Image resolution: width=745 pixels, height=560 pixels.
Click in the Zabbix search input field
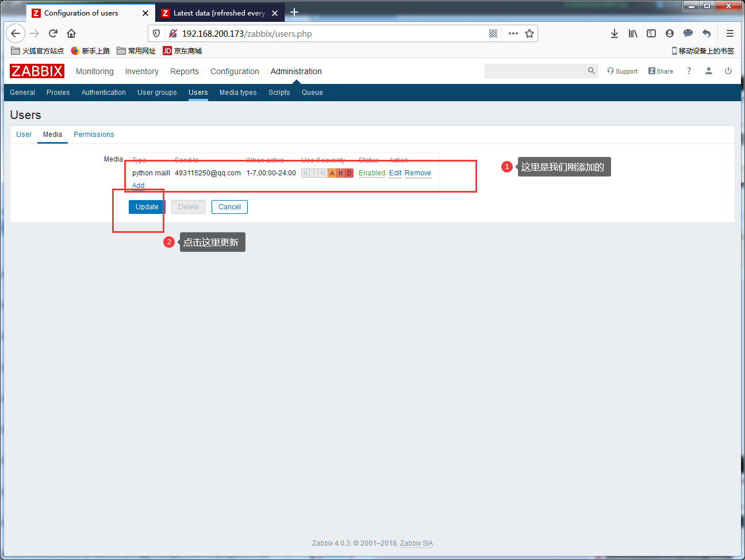pos(536,71)
